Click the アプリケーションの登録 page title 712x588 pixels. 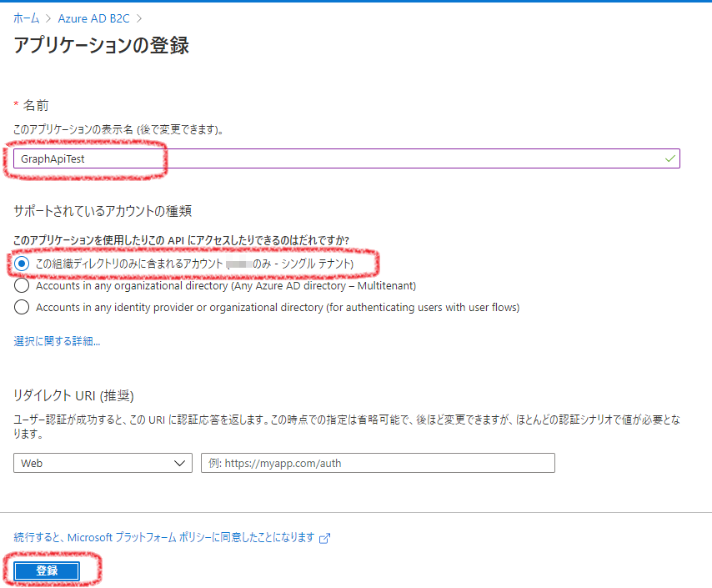tap(101, 45)
